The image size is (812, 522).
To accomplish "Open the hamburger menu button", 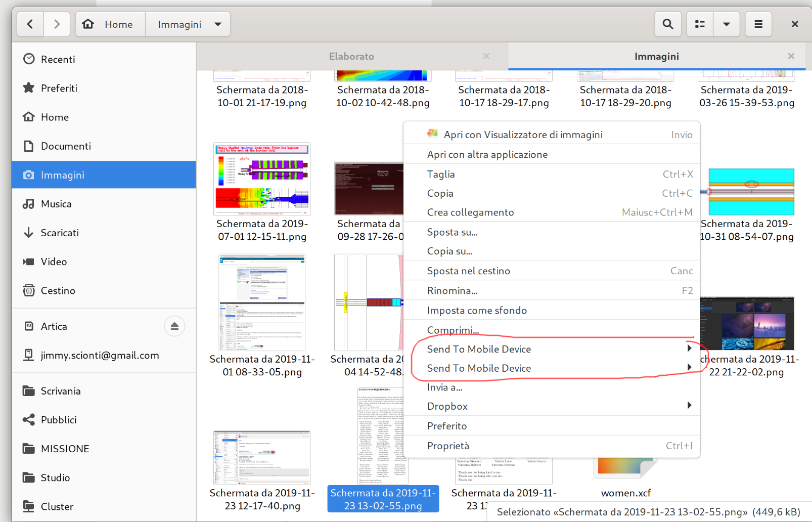I will [758, 24].
